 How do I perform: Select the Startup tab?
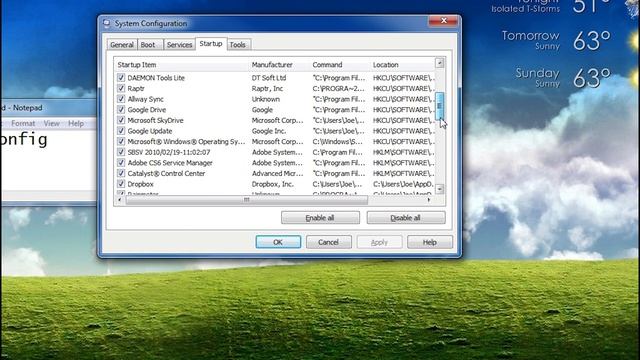pos(211,44)
